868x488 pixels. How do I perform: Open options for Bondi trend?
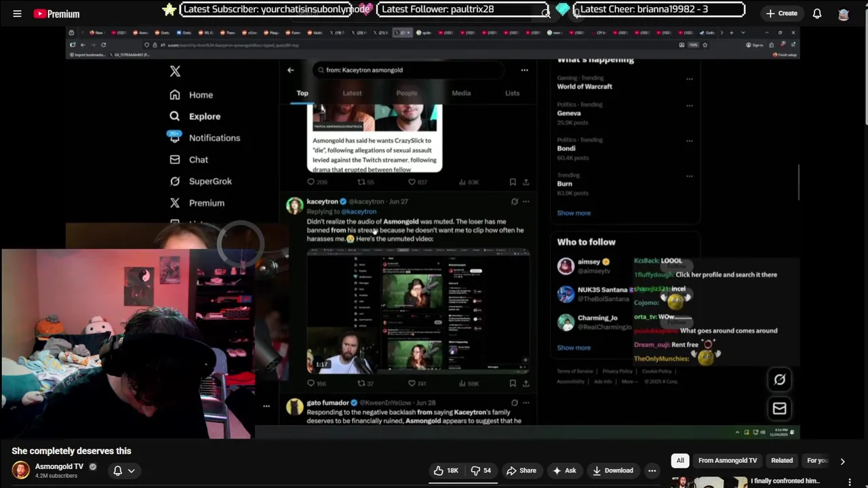pos(690,141)
